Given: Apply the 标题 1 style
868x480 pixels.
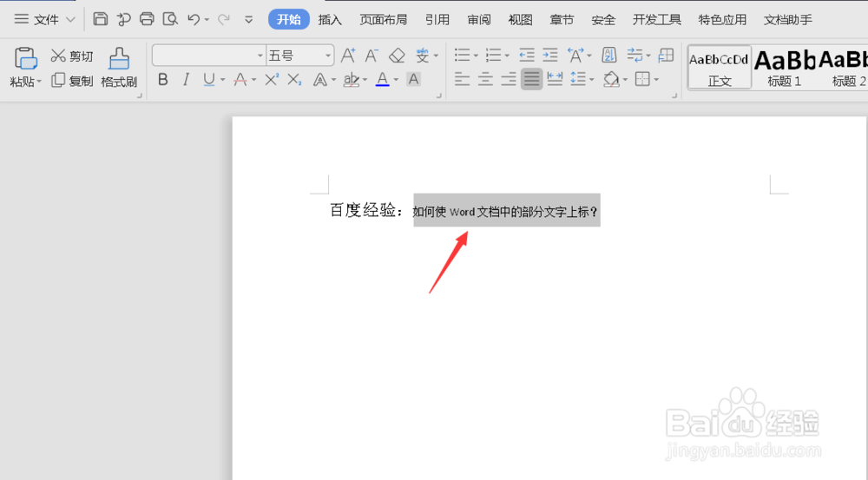Looking at the screenshot, I should (x=785, y=68).
